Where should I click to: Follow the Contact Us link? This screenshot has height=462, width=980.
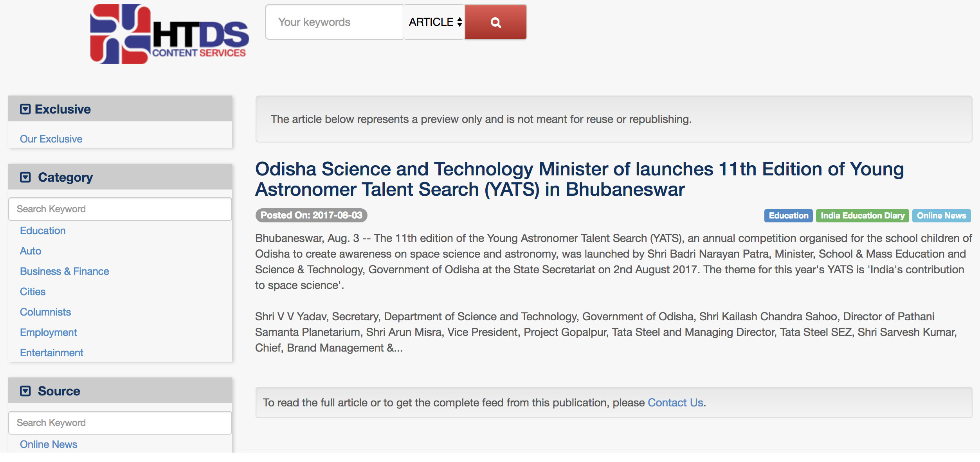[676, 402]
